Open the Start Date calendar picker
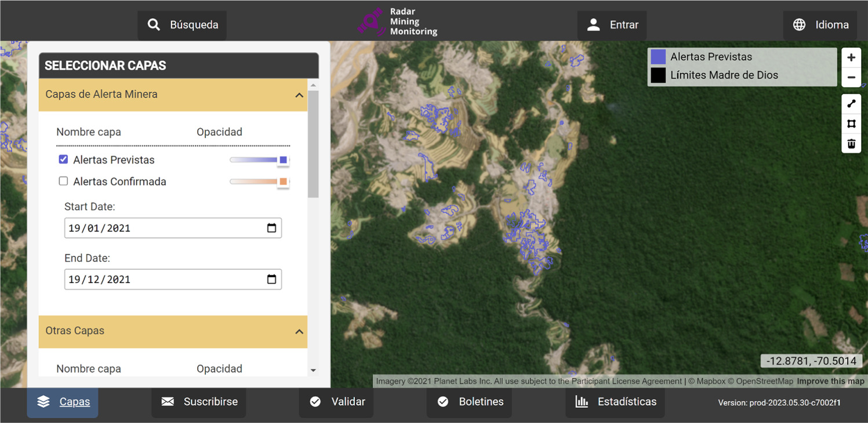This screenshot has height=423, width=868. (271, 228)
